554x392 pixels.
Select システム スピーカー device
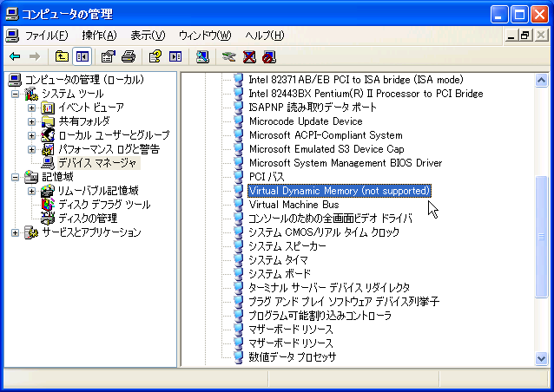[x=287, y=246]
